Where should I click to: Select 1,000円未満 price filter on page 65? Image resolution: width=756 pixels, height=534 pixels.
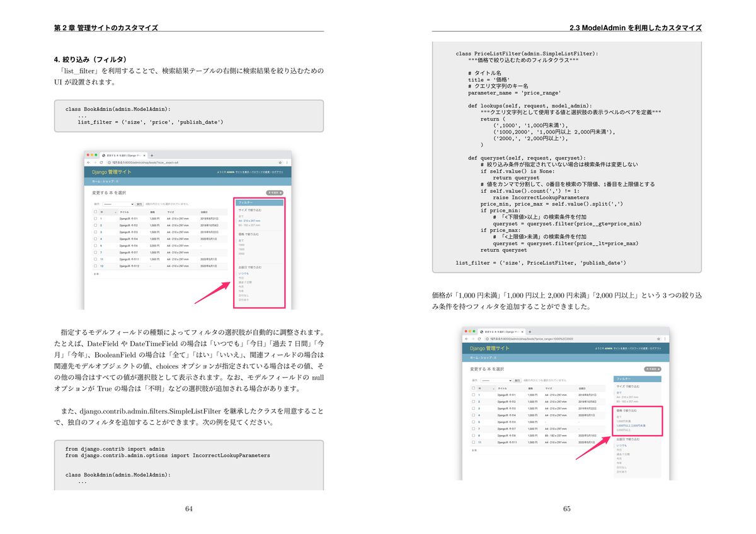click(x=624, y=421)
